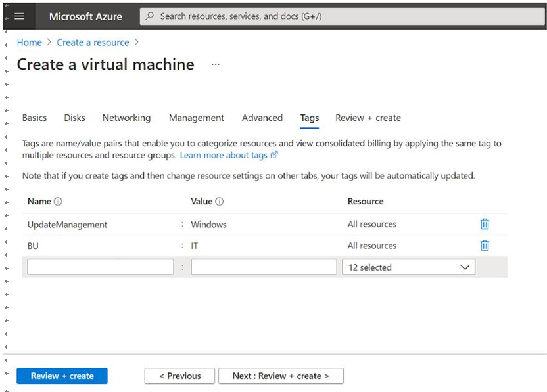Click All resources in the UpdateManagement row
The width and height of the screenshot is (547, 392).
click(372, 224)
